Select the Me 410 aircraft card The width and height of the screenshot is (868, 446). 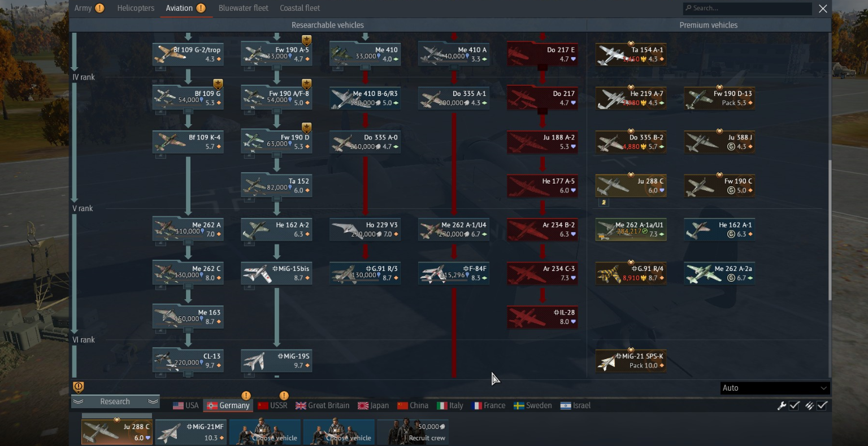pyautogui.click(x=365, y=54)
